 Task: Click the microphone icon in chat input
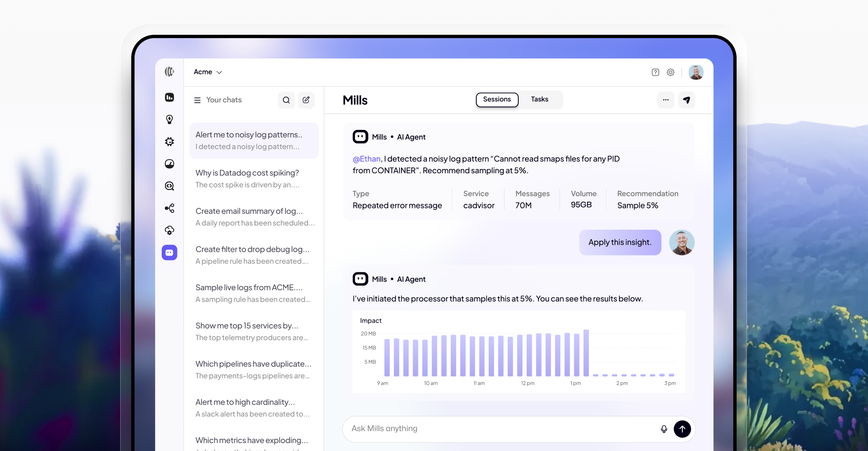pos(664,429)
